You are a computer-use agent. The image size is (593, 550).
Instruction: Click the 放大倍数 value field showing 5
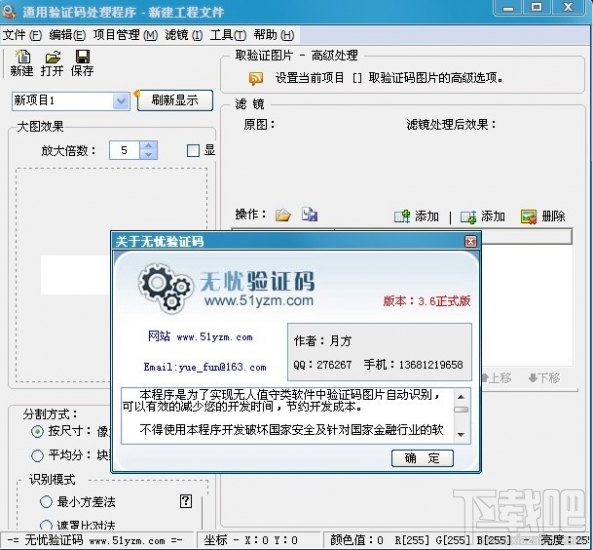click(124, 150)
